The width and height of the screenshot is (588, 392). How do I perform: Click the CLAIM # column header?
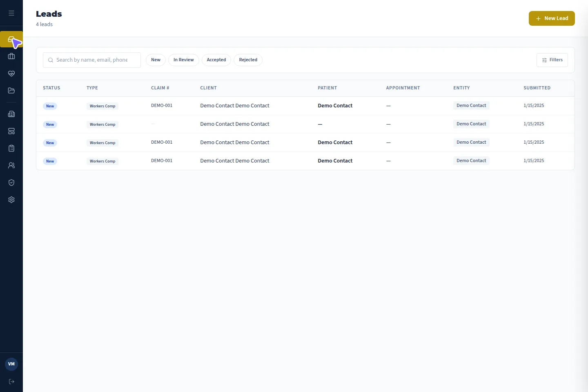click(160, 88)
